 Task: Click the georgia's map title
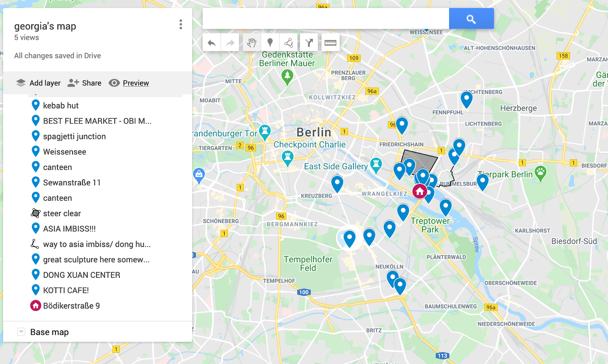pos(45,26)
